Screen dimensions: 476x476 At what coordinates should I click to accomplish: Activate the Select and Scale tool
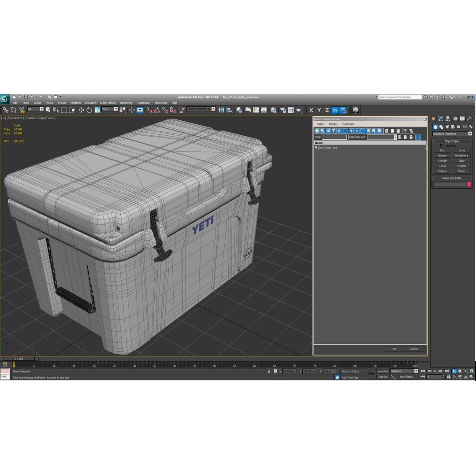tap(97, 110)
